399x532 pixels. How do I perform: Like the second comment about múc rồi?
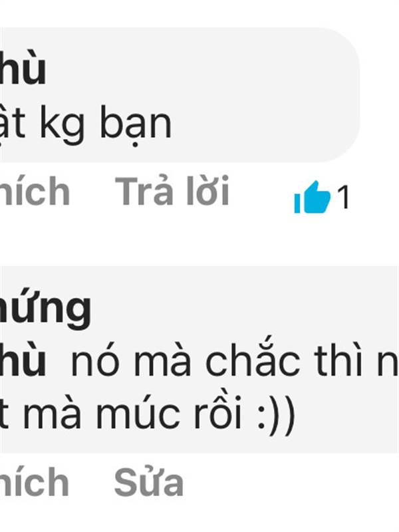[35, 481]
